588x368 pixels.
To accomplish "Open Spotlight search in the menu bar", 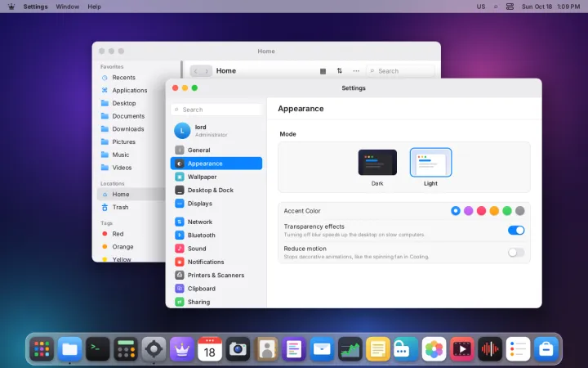I will point(496,7).
